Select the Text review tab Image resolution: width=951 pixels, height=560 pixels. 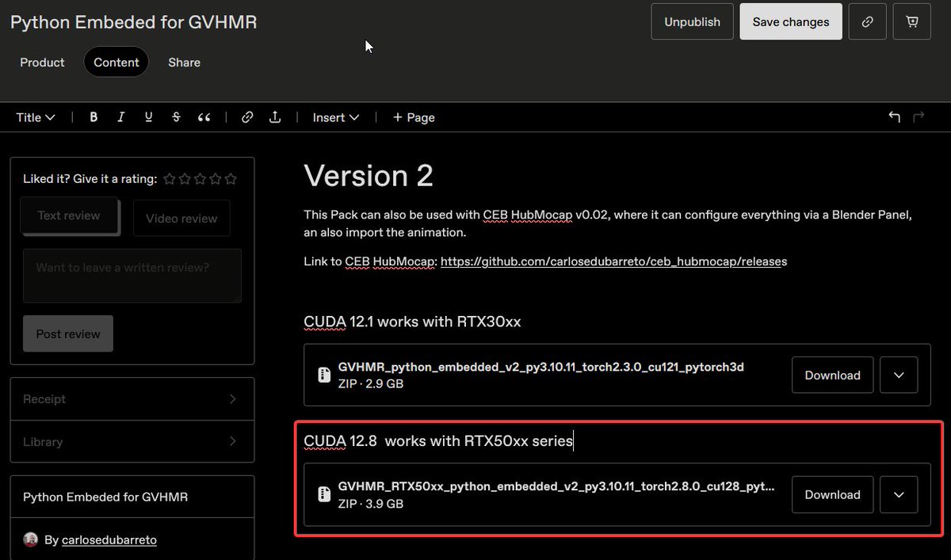tap(69, 215)
